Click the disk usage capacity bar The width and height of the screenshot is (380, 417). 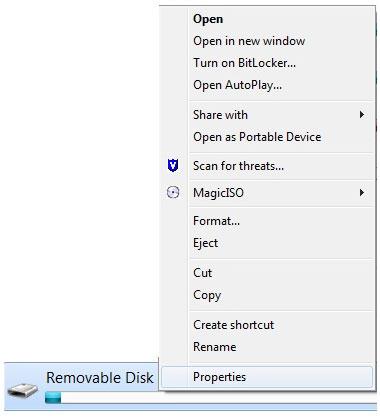click(x=212, y=398)
